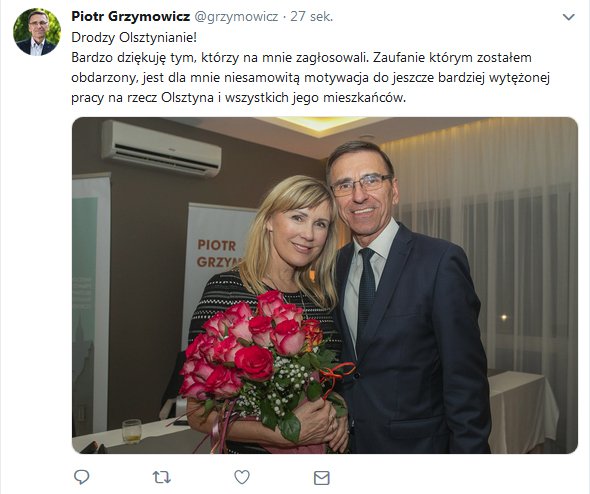
Task: Open tweet options chevron menu
Action: (569, 17)
